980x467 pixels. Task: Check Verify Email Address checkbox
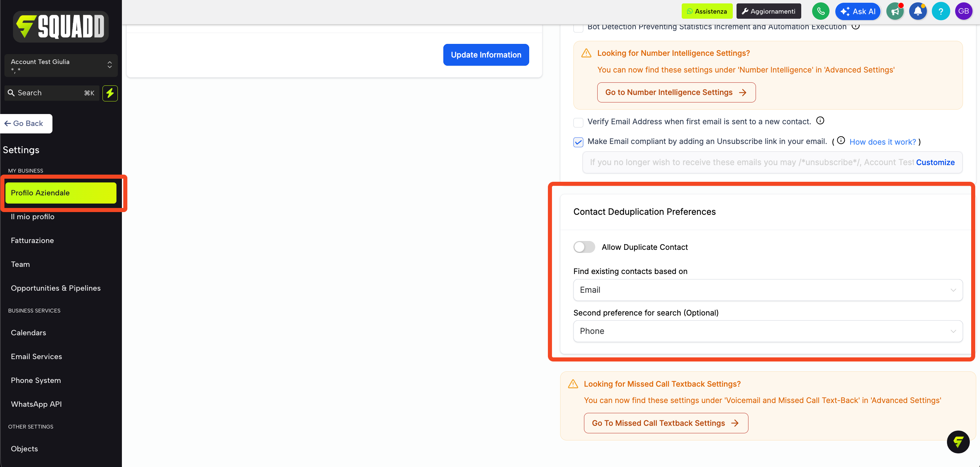click(578, 123)
